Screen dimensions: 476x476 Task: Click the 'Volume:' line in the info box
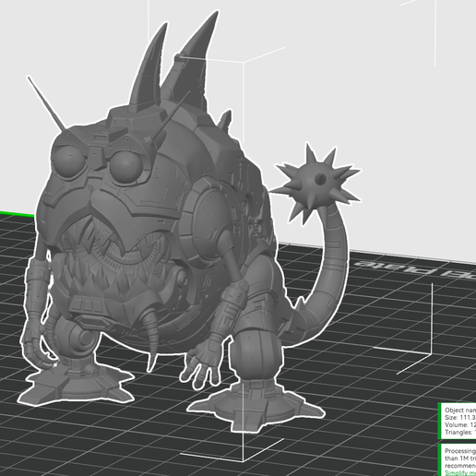coord(460,425)
